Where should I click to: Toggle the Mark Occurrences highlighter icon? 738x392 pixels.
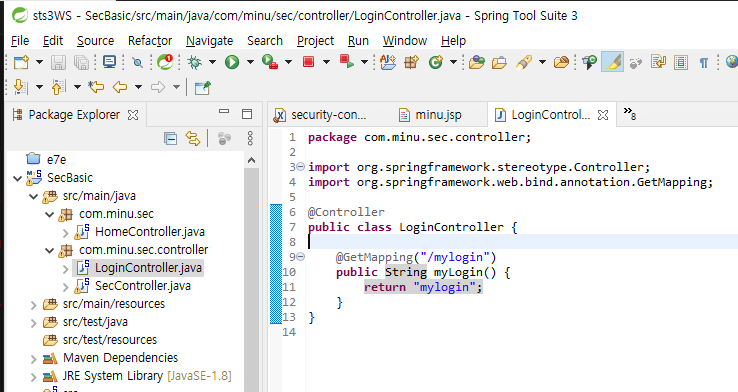tap(612, 62)
